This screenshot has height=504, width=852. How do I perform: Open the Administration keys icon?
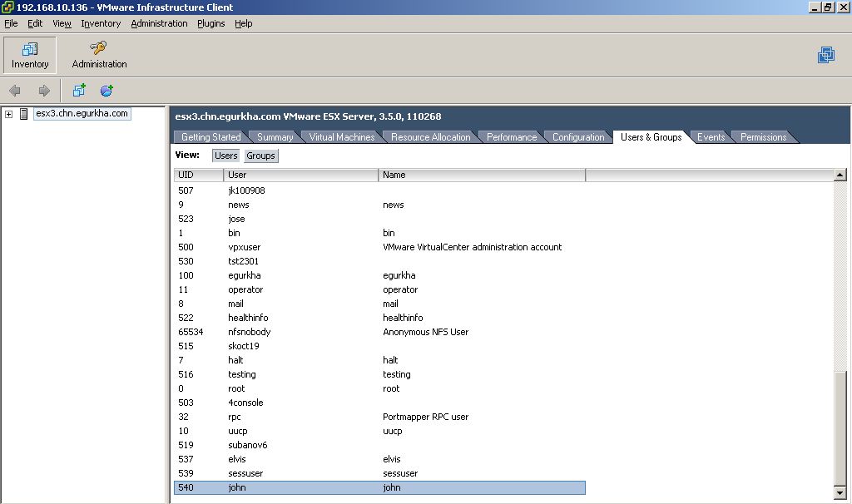98,47
